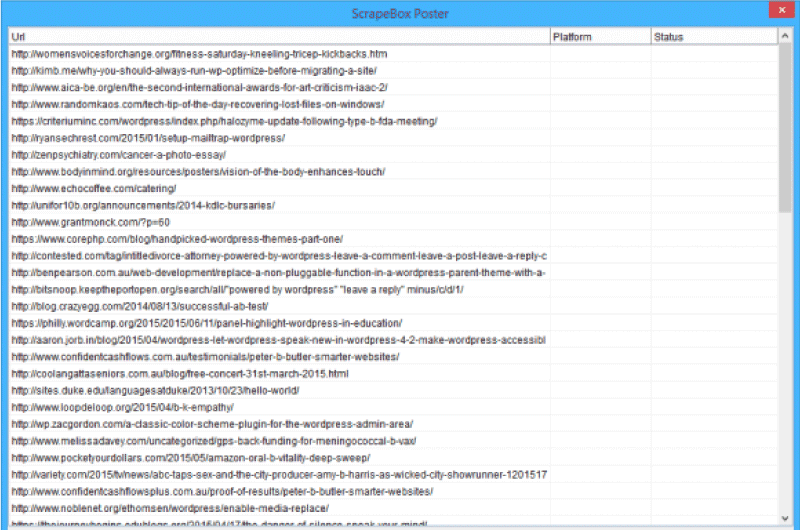This screenshot has width=800, height=530.
Task: Select the confidentcashflows.com.au testimonials URL
Action: [x=205, y=357]
